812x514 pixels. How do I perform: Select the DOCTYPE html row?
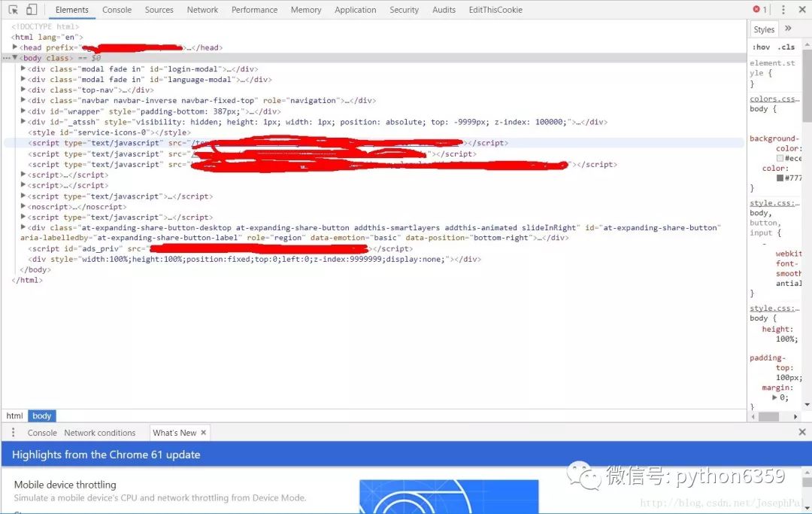point(45,26)
